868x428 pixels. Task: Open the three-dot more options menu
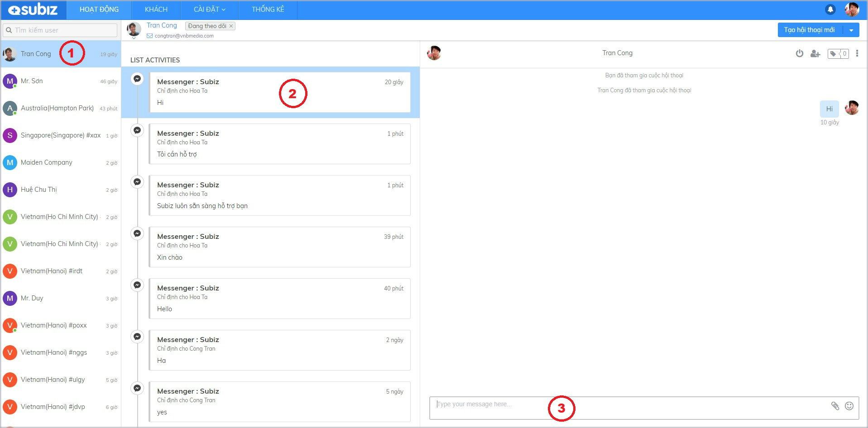point(857,53)
